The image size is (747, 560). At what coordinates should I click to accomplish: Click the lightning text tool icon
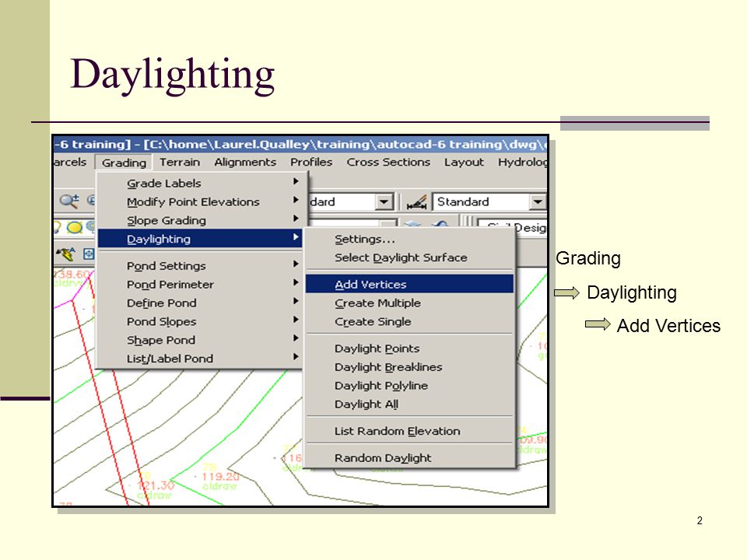(65, 254)
